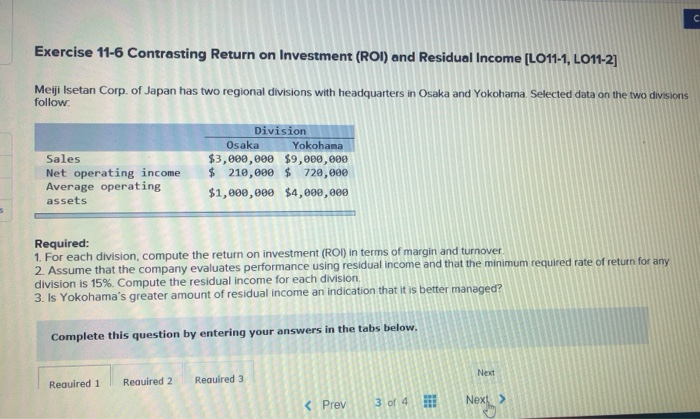
Task: Click requirement 3 about Yokohama's residual income
Action: pos(268,293)
